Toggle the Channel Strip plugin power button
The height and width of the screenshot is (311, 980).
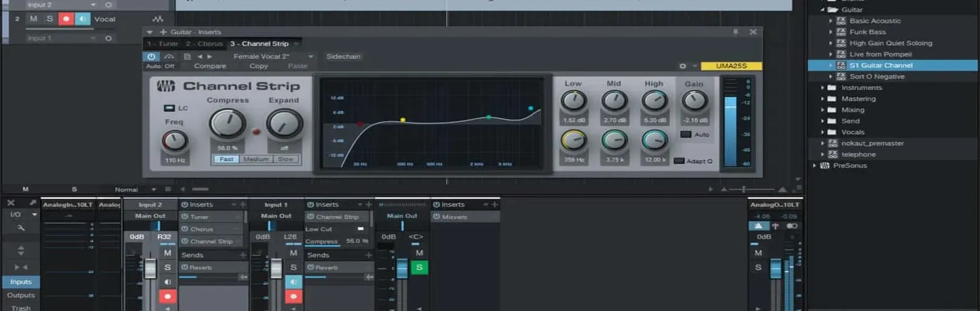click(x=151, y=56)
